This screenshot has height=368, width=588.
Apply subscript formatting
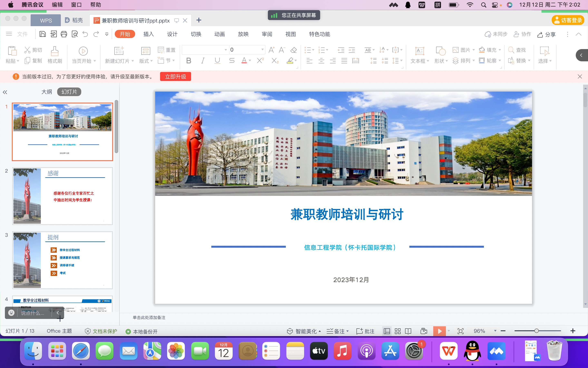pos(275,61)
